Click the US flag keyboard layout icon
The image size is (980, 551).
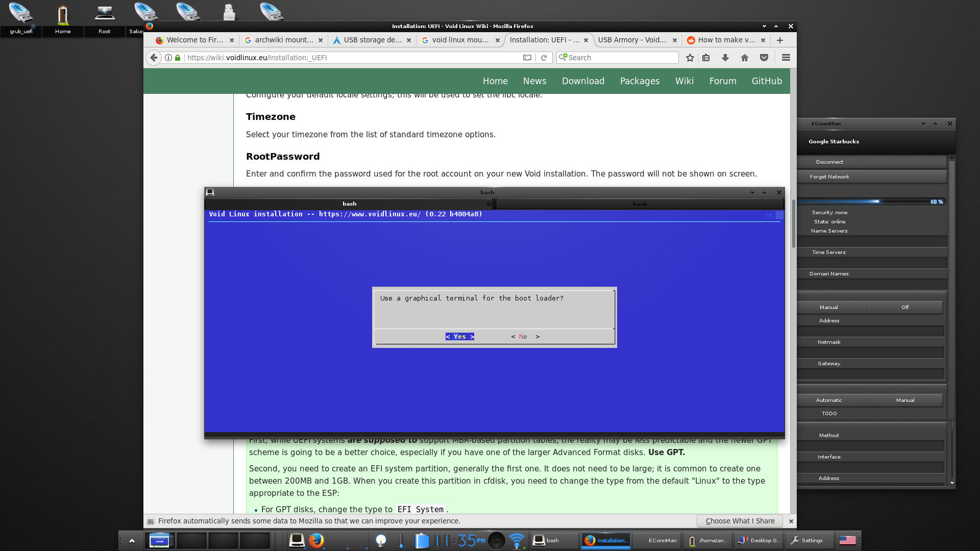(847, 540)
